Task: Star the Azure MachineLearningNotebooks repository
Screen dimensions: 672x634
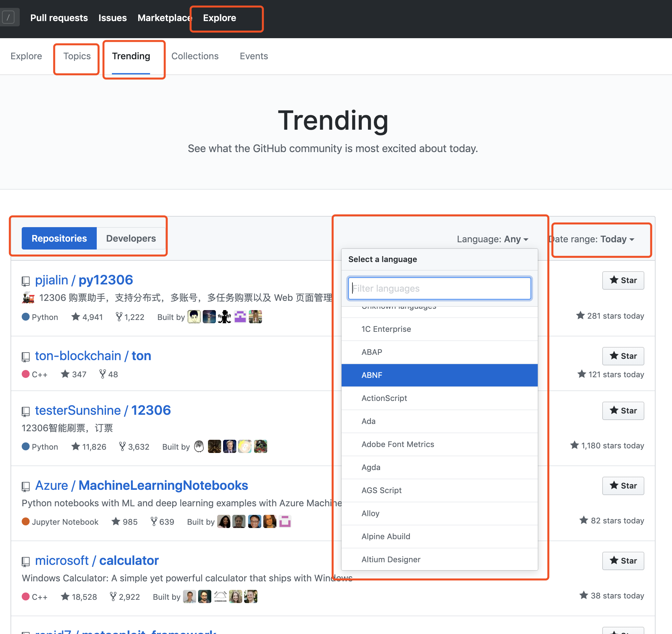Action: click(623, 486)
